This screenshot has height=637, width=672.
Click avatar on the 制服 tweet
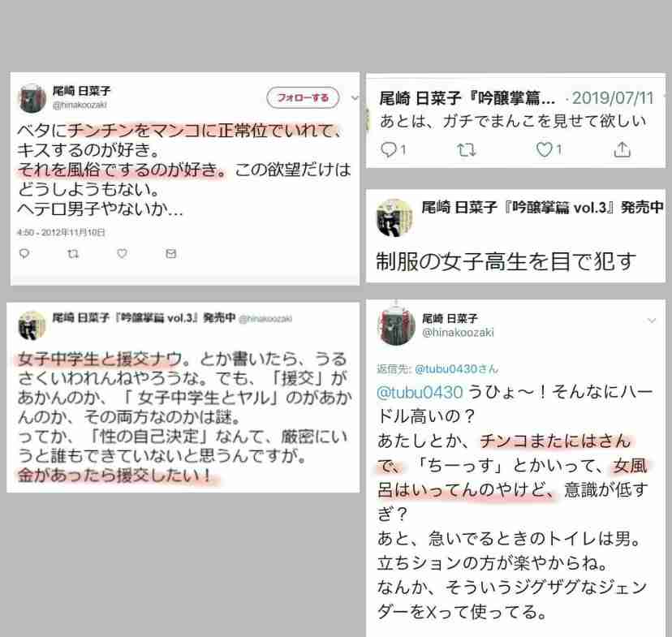coord(394,217)
